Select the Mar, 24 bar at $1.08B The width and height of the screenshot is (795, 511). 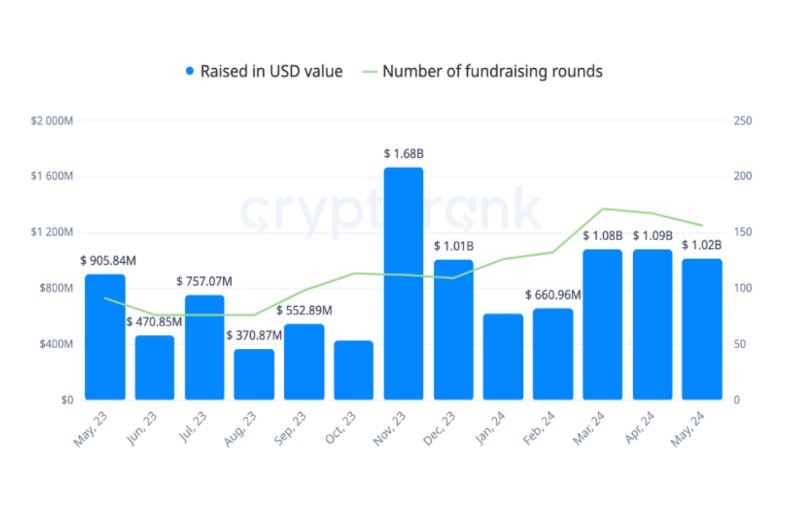click(602, 324)
